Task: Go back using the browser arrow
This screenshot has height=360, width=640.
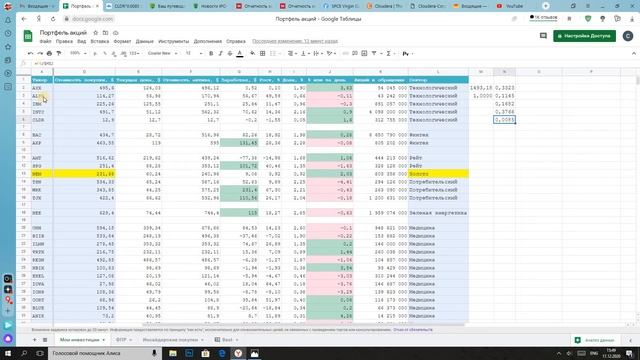Action: tap(24, 19)
